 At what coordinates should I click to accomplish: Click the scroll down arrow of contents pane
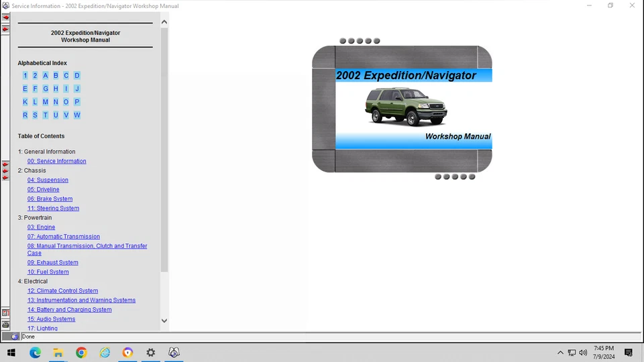164,321
